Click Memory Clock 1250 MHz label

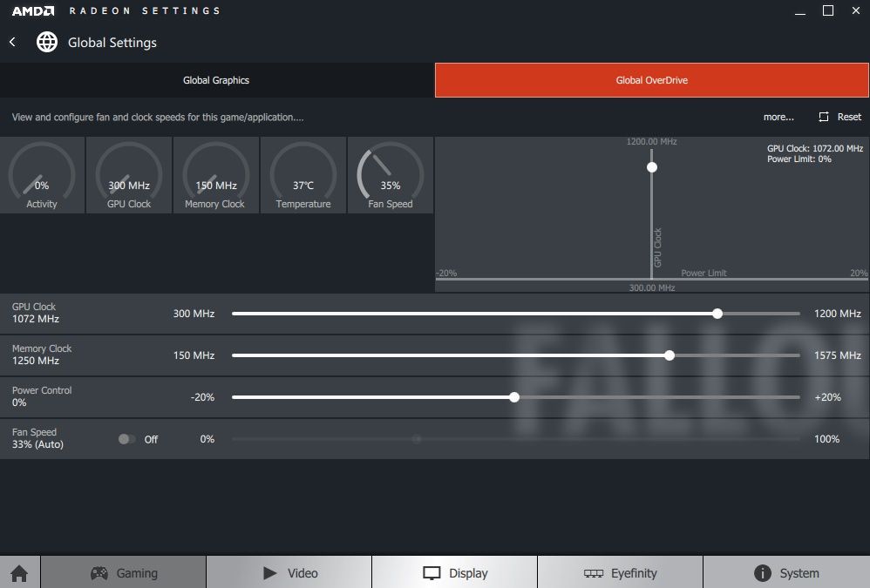(42, 355)
